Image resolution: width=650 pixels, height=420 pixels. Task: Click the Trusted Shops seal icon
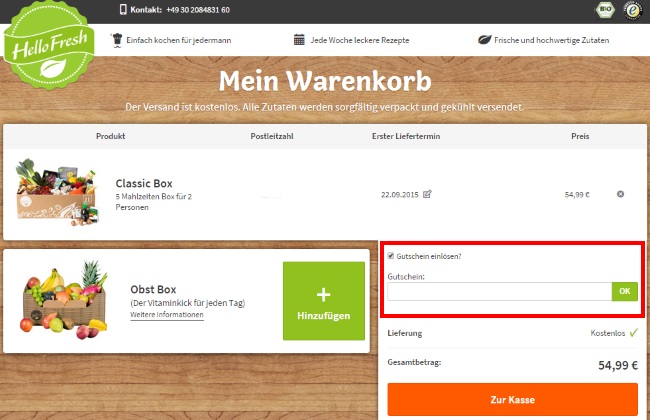point(633,11)
